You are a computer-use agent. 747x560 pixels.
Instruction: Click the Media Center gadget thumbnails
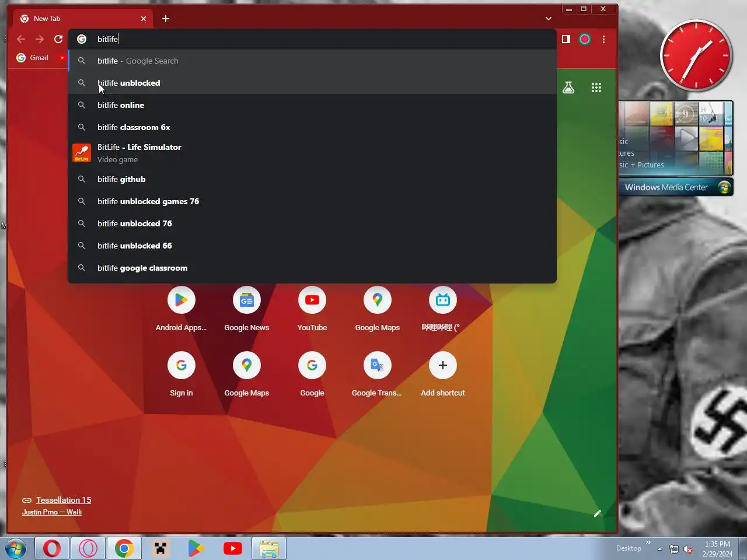[676, 138]
